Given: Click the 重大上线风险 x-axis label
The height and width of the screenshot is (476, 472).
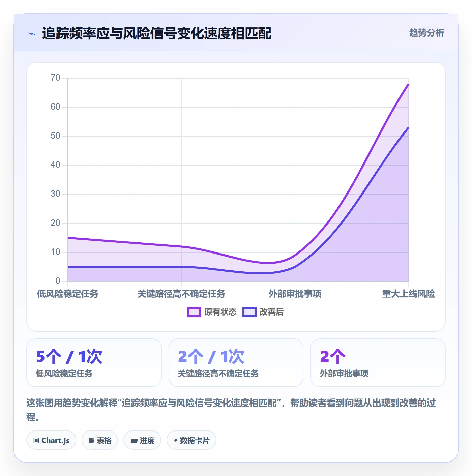Looking at the screenshot, I should [408, 294].
